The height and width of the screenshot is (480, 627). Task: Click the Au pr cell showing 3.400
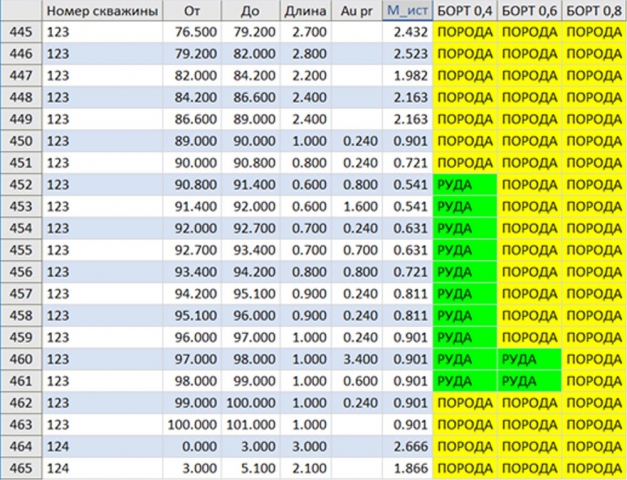click(x=357, y=359)
